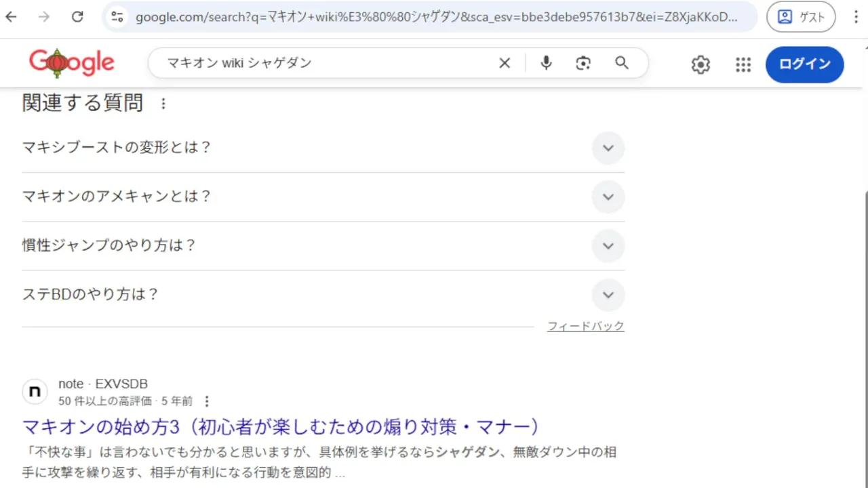Viewport: 868px width, 488px height.
Task: Click the note · EXVSDB source text
Action: pos(103,384)
